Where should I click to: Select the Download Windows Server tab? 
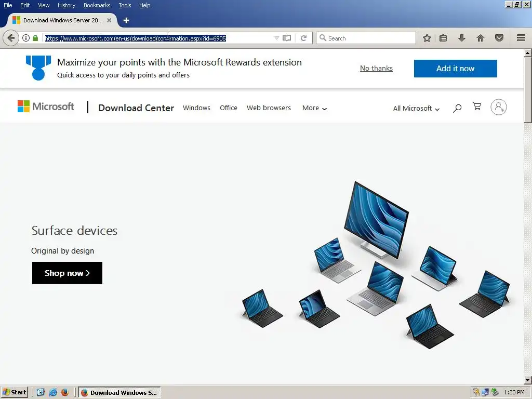[x=62, y=20]
